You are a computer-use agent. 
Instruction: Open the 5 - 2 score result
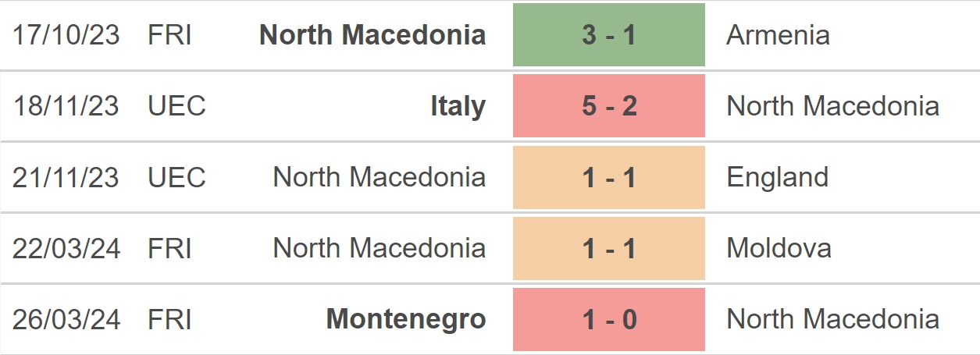[608, 106]
